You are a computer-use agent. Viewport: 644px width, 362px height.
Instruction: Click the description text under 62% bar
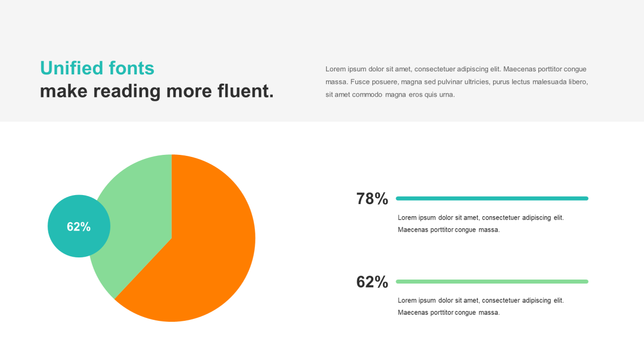[x=481, y=306]
